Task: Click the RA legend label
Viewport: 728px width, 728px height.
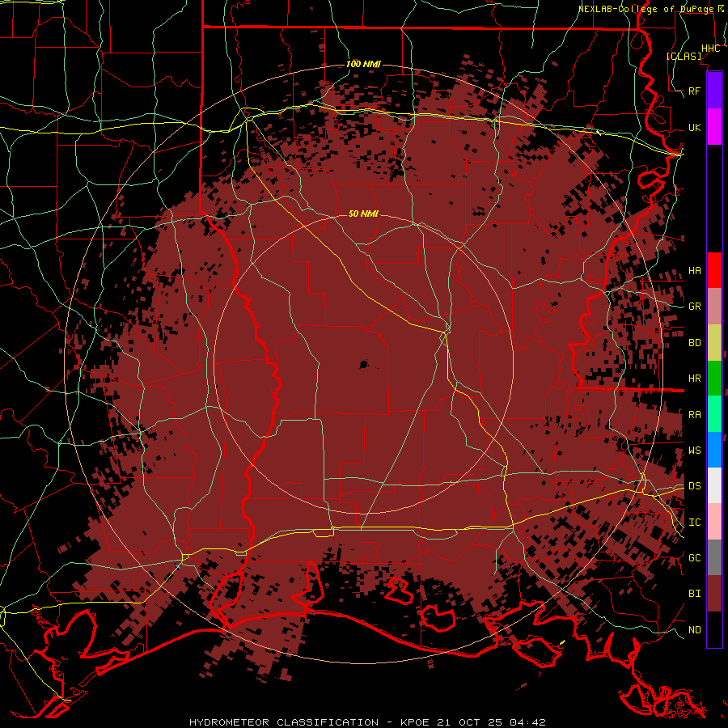Action: (694, 415)
